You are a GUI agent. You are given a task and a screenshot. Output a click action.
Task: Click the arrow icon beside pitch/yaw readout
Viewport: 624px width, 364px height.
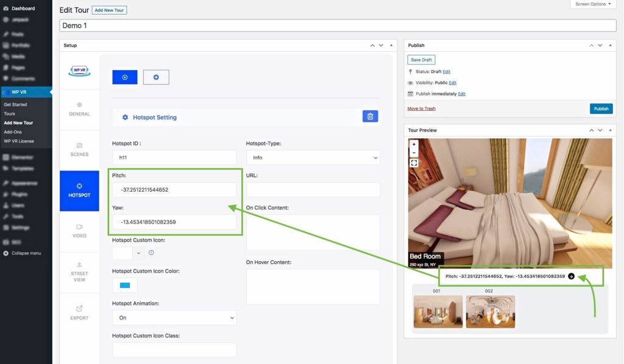tap(571, 276)
